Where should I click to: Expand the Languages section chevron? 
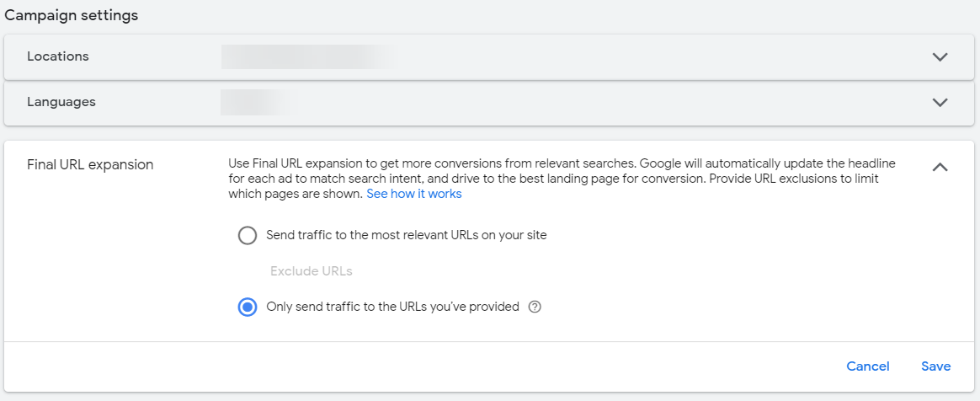(x=940, y=103)
